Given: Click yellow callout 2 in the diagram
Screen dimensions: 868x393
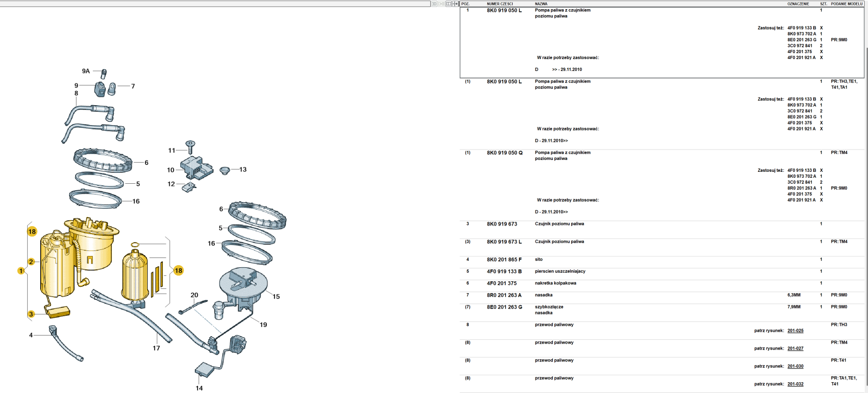Looking at the screenshot, I should (31, 262).
